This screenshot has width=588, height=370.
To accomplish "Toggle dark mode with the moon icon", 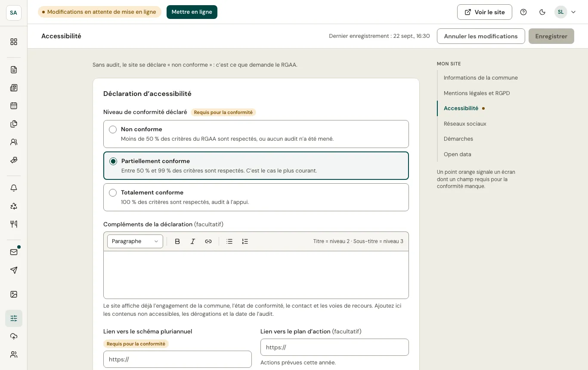I will pos(542,12).
